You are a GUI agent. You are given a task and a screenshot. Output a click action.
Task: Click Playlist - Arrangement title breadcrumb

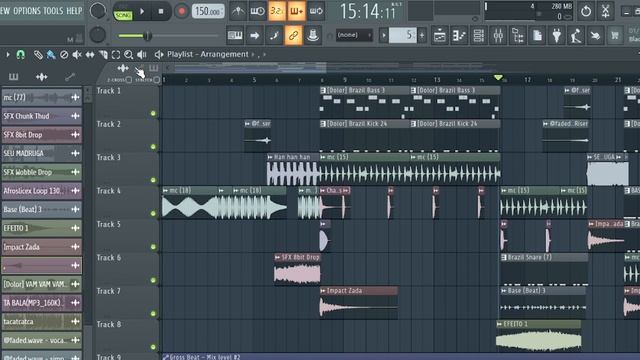coord(208,54)
